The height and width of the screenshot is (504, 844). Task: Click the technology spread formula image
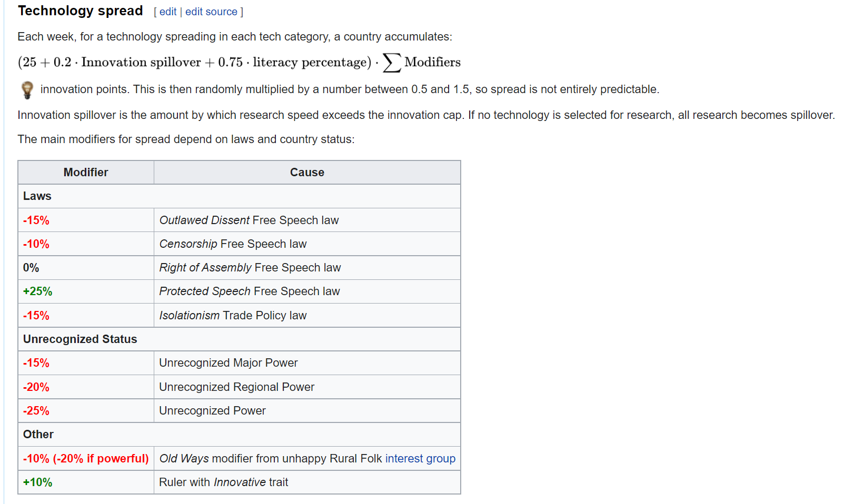239,63
